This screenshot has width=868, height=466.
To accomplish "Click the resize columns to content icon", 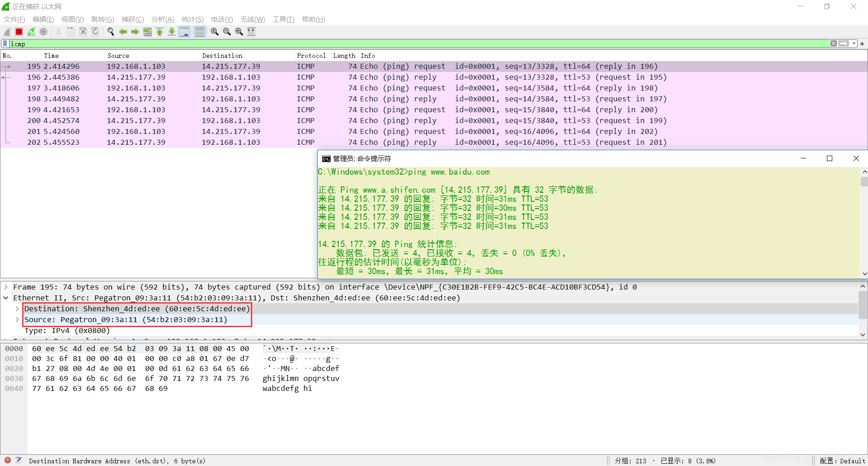I will (251, 32).
